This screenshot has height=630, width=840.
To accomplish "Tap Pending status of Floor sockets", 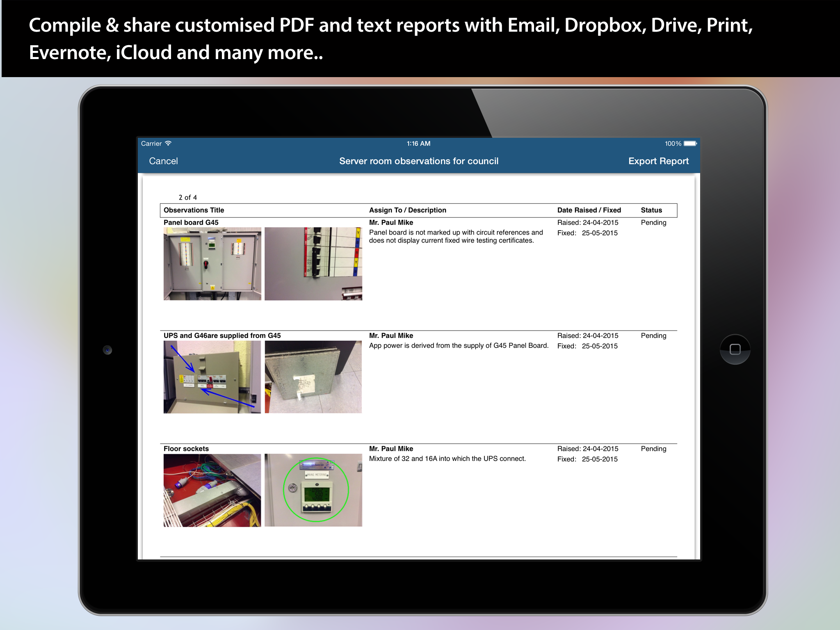I will [x=653, y=449].
